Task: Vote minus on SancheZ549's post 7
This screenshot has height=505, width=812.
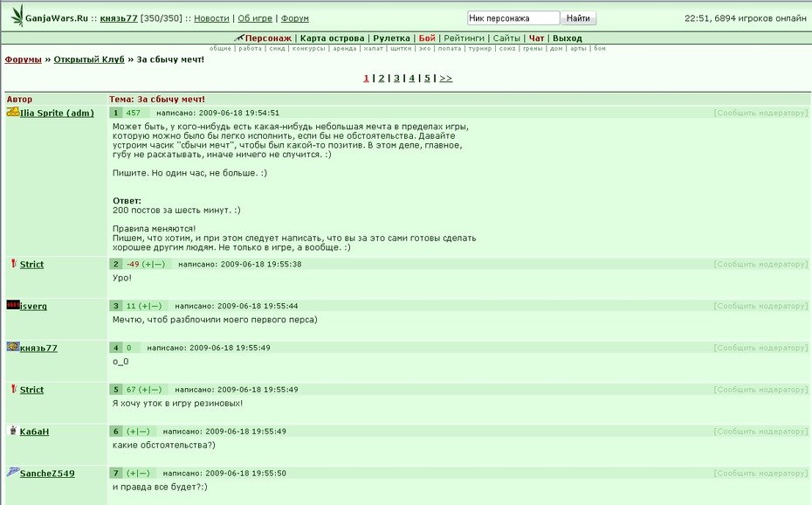Action: point(142,474)
